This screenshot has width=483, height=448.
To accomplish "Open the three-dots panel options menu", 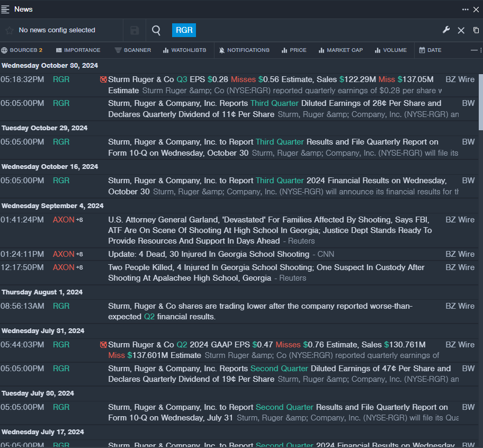I will click(465, 9).
